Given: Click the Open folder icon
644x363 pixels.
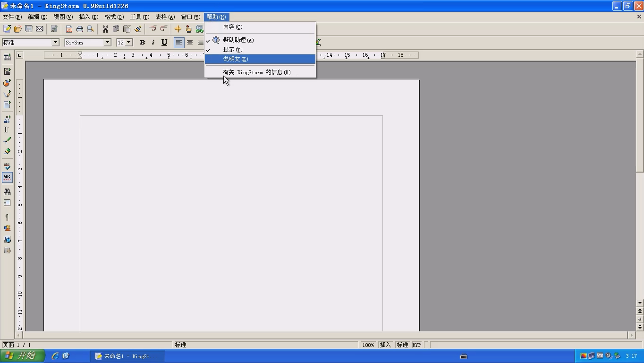Looking at the screenshot, I should click(18, 29).
